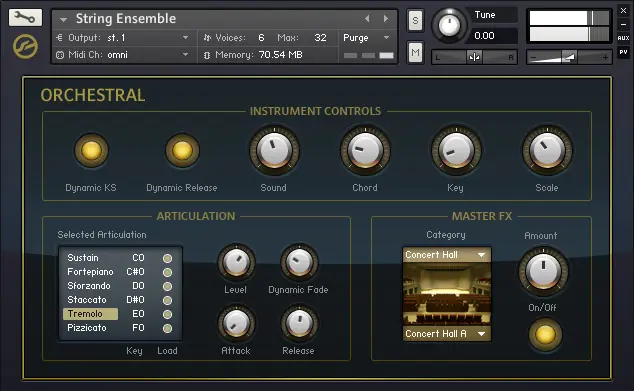Click the Sustain key value C0

pyautogui.click(x=138, y=258)
